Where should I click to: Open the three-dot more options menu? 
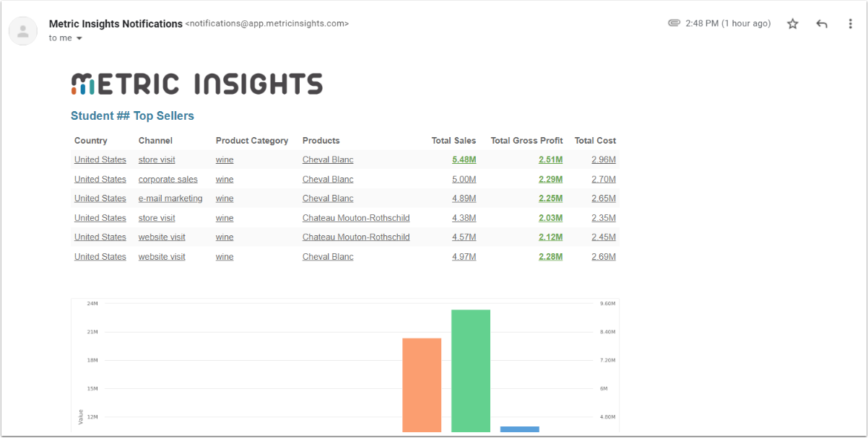pos(851,24)
